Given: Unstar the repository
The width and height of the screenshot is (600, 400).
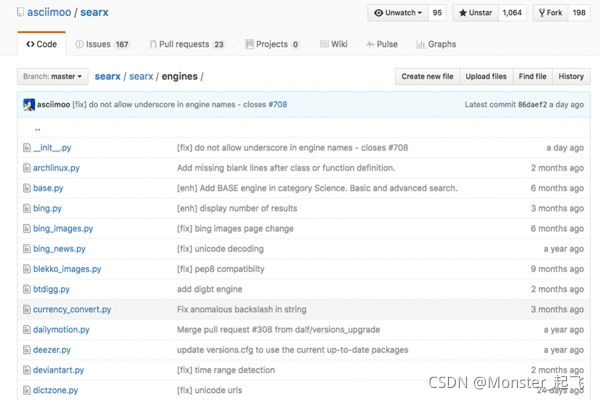Looking at the screenshot, I should tap(476, 13).
